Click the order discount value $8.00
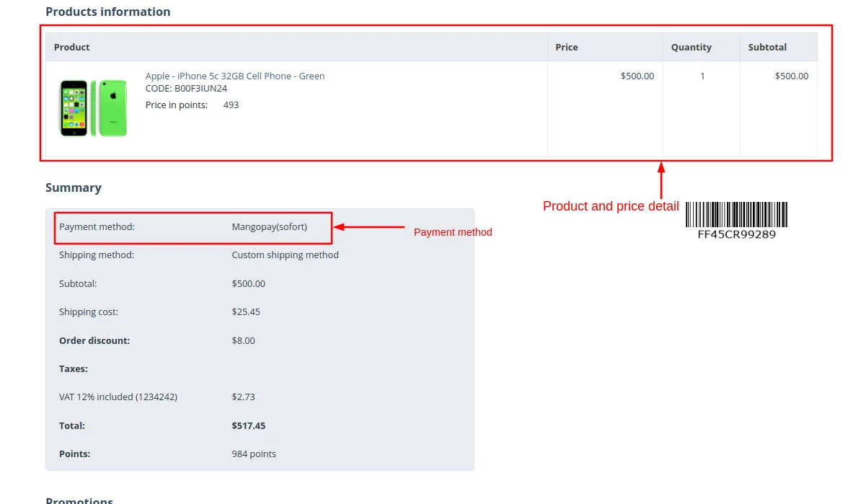 pos(243,340)
